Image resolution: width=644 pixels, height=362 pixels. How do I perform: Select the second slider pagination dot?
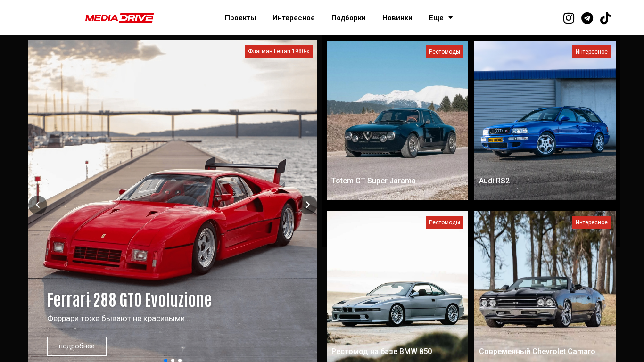point(173,360)
